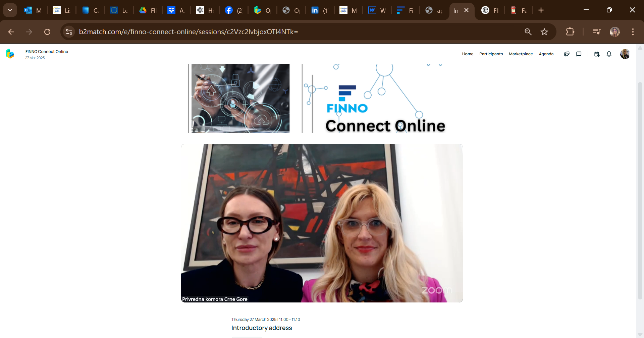Open the notifications bell

point(609,54)
